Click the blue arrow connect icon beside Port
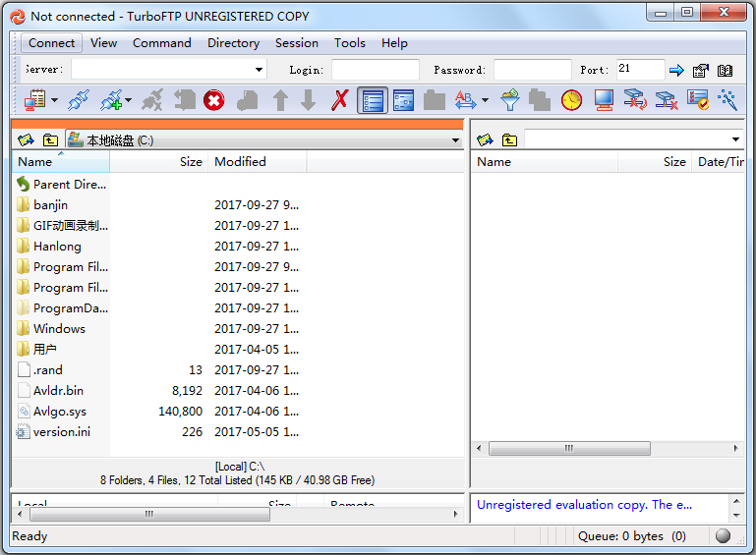 (x=676, y=71)
